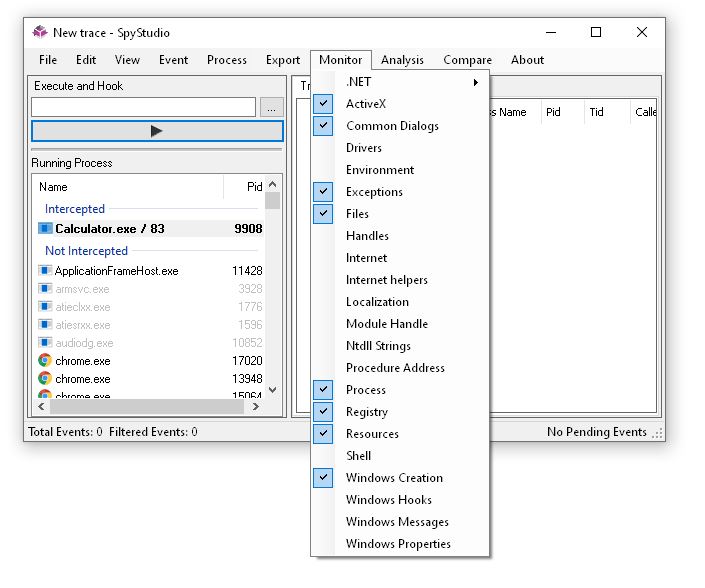Click the browse button with three dots
This screenshot has height=588, width=705.
pyautogui.click(x=272, y=107)
